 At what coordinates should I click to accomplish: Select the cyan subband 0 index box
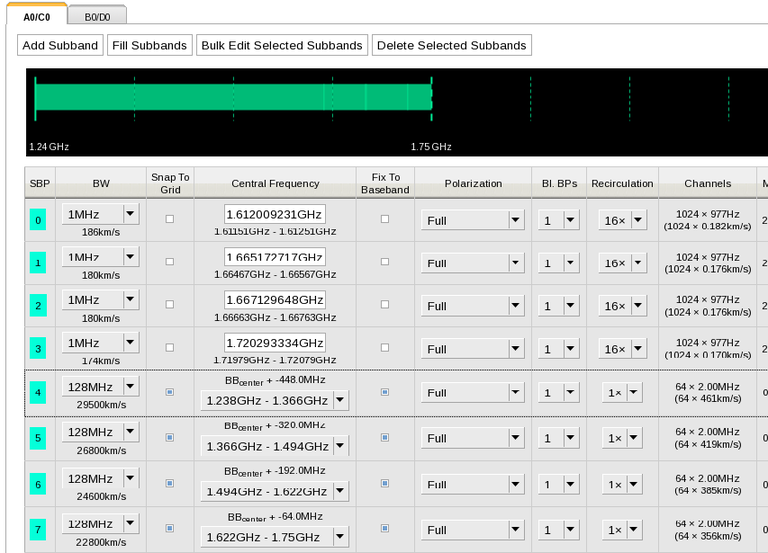click(39, 220)
